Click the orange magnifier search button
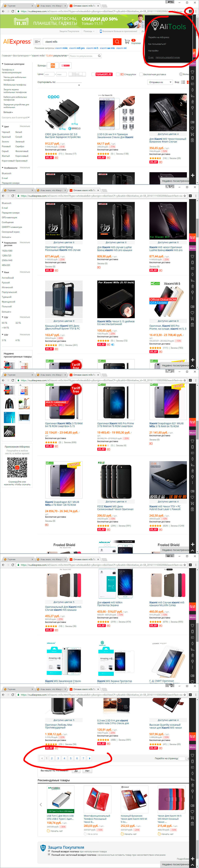The image size is (199, 868). tap(117, 42)
